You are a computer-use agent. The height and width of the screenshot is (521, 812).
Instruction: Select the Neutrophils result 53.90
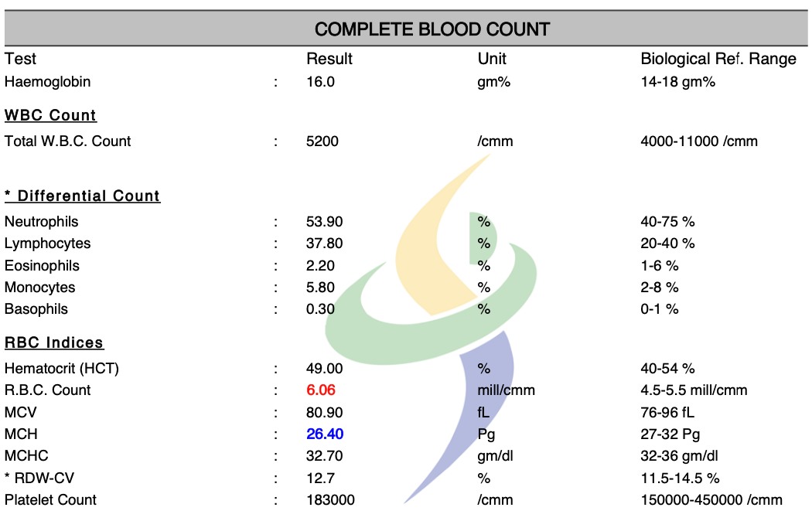(324, 222)
